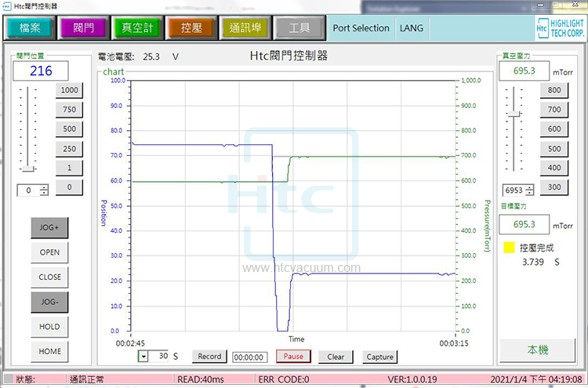The width and height of the screenshot is (588, 388).
Task: Click the pressure input field showing 6953
Action: [514, 190]
